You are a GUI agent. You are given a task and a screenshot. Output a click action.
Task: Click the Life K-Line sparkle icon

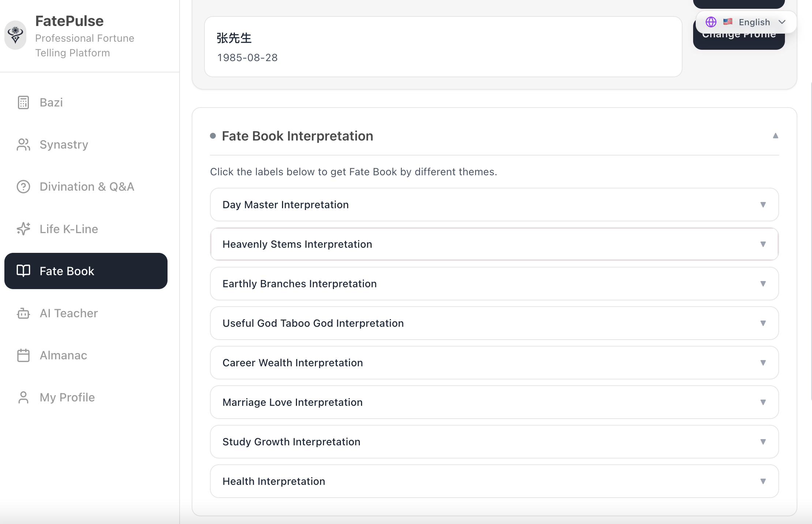tap(23, 229)
